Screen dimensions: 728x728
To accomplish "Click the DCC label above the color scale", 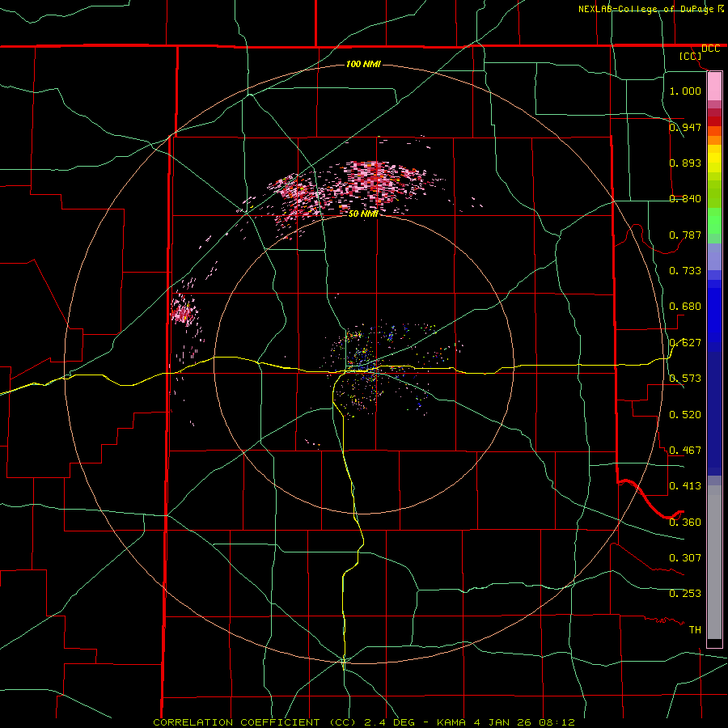I will [710, 49].
